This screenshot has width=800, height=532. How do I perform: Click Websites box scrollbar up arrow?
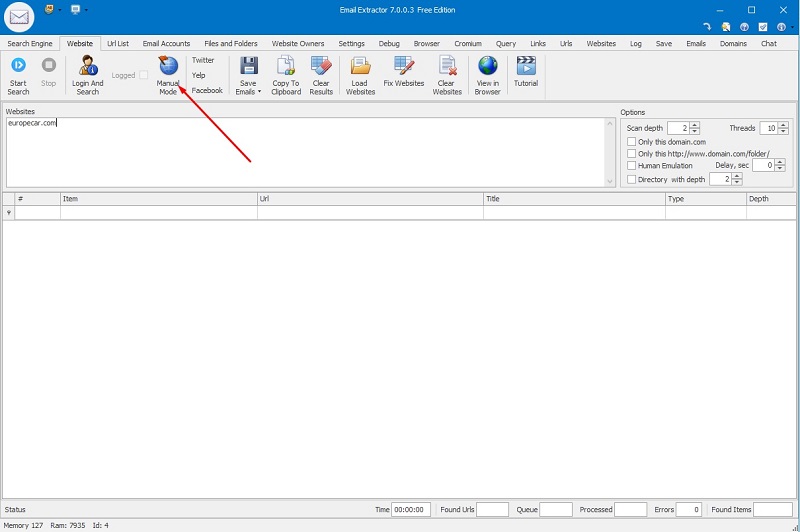click(x=610, y=123)
